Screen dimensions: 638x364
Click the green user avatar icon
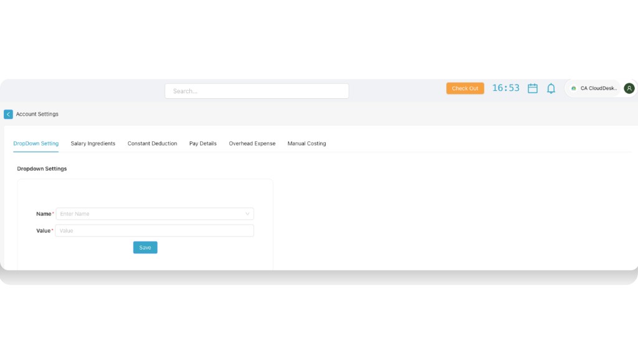(629, 88)
